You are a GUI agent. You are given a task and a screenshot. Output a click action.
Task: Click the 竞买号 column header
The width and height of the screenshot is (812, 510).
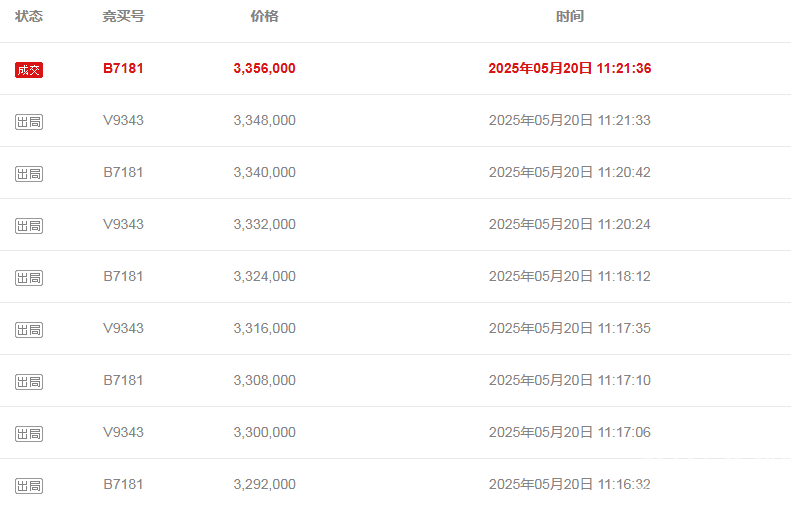pyautogui.click(x=123, y=17)
